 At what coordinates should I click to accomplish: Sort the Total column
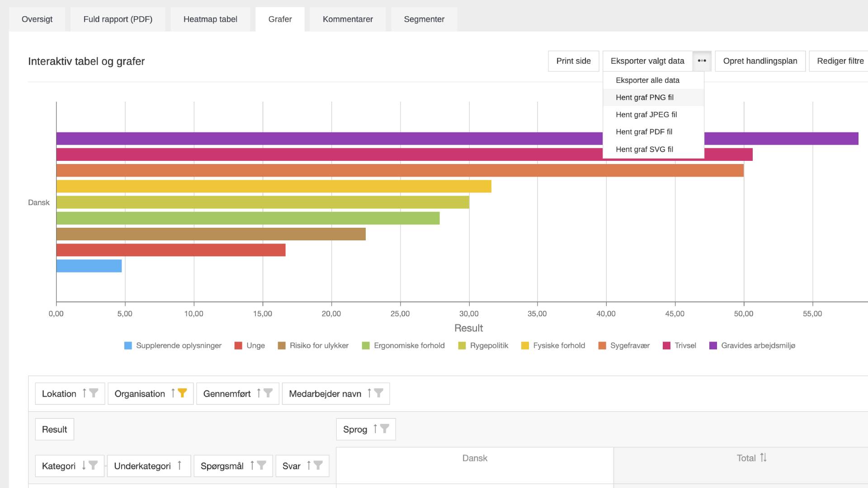(x=763, y=458)
